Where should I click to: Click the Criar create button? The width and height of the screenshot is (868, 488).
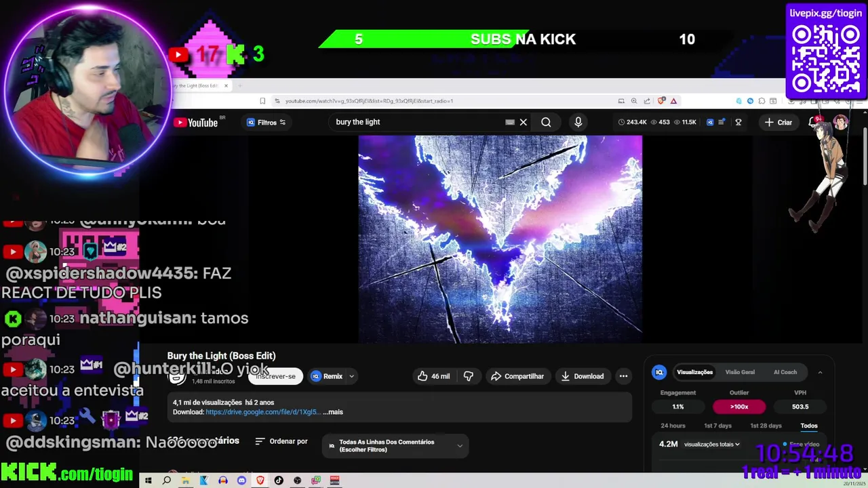(x=778, y=123)
